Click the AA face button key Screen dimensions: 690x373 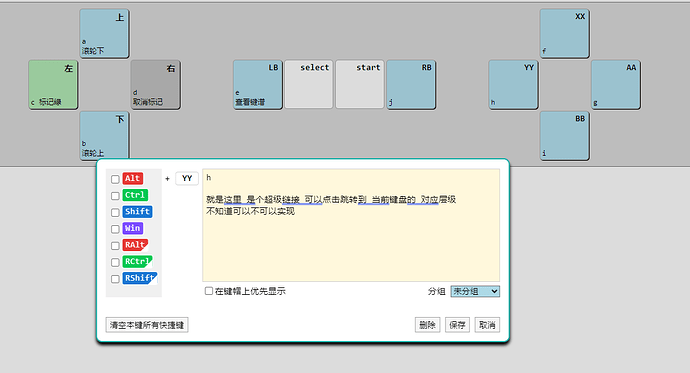click(616, 84)
